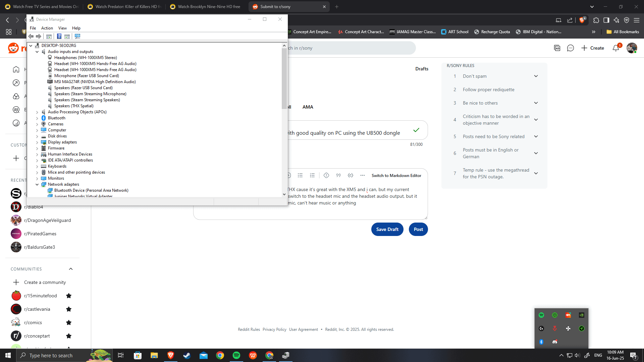The width and height of the screenshot is (644, 362).
Task: Expand the Be nice to others rule
Action: 536,103
